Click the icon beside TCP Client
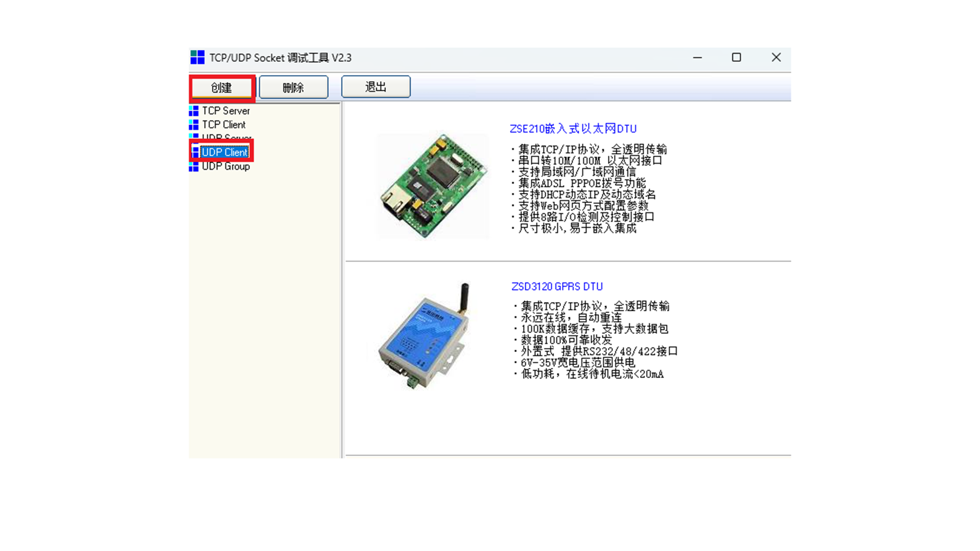The width and height of the screenshot is (980, 551). click(194, 124)
